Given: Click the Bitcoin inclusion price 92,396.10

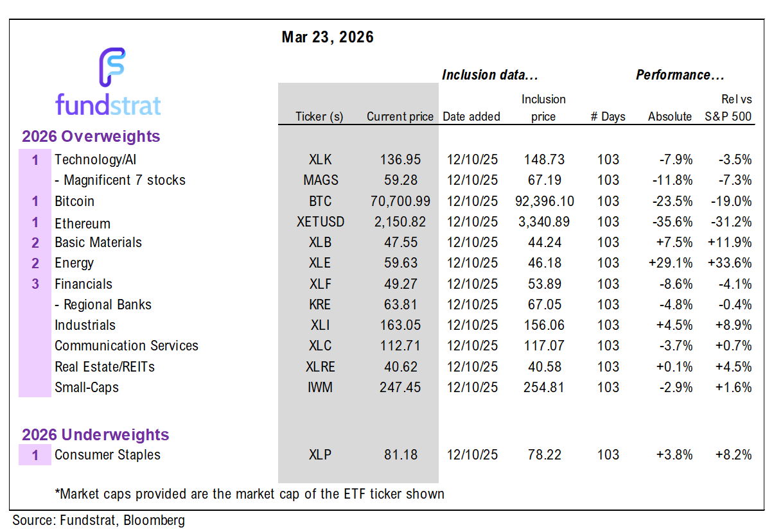Looking at the screenshot, I should [x=543, y=202].
